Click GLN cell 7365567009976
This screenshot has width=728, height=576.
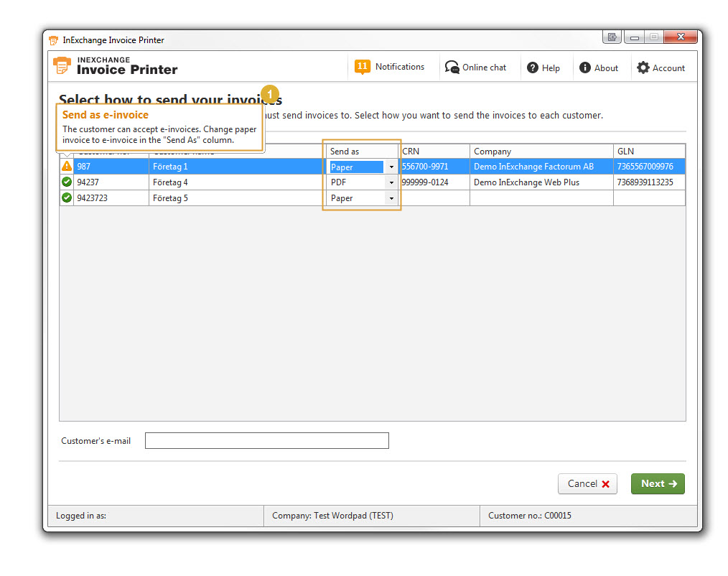(x=649, y=167)
